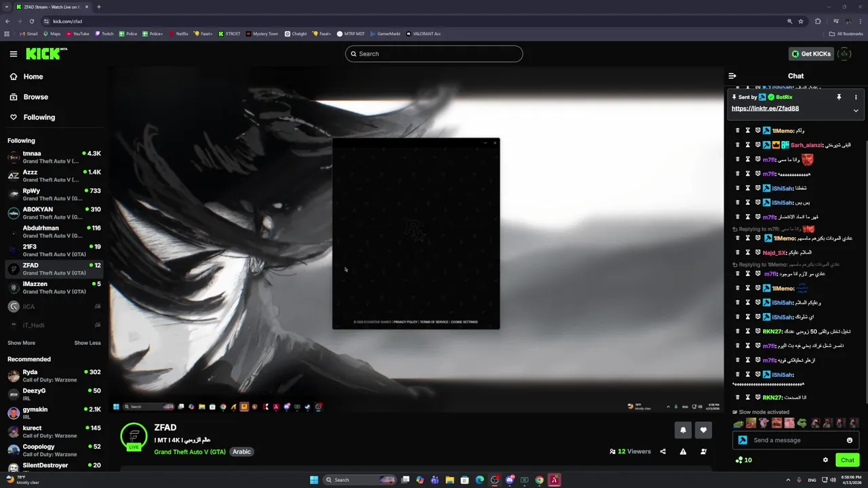The image size is (868, 488).
Task: Click the KICK logo
Action: tap(46, 54)
